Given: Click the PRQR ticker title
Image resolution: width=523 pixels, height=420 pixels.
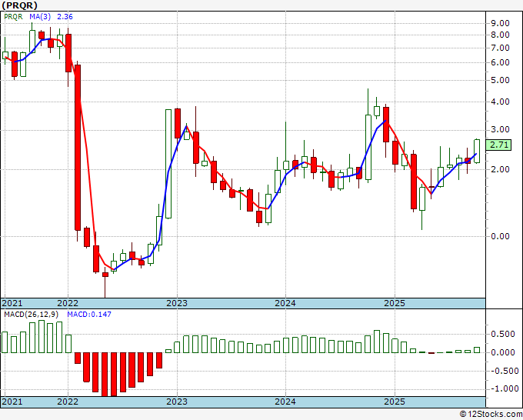Looking at the screenshot, I should tap(20, 5).
